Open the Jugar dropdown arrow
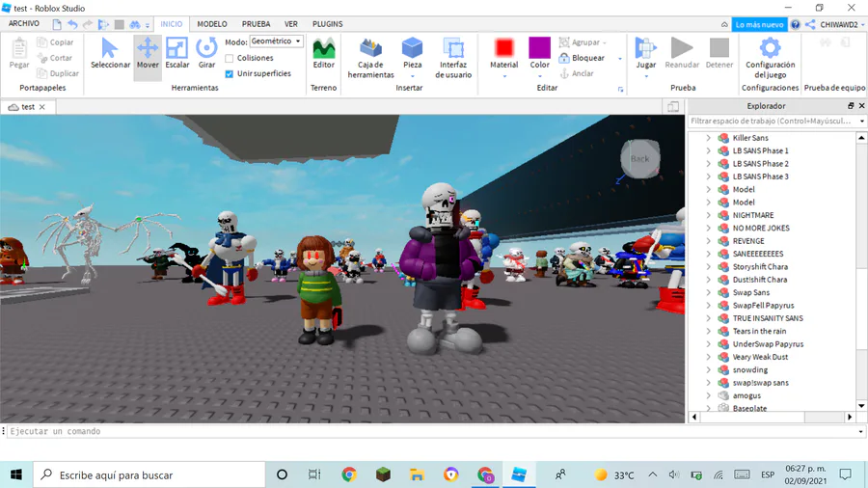Viewport: 868px width, 488px height. pyautogui.click(x=646, y=76)
